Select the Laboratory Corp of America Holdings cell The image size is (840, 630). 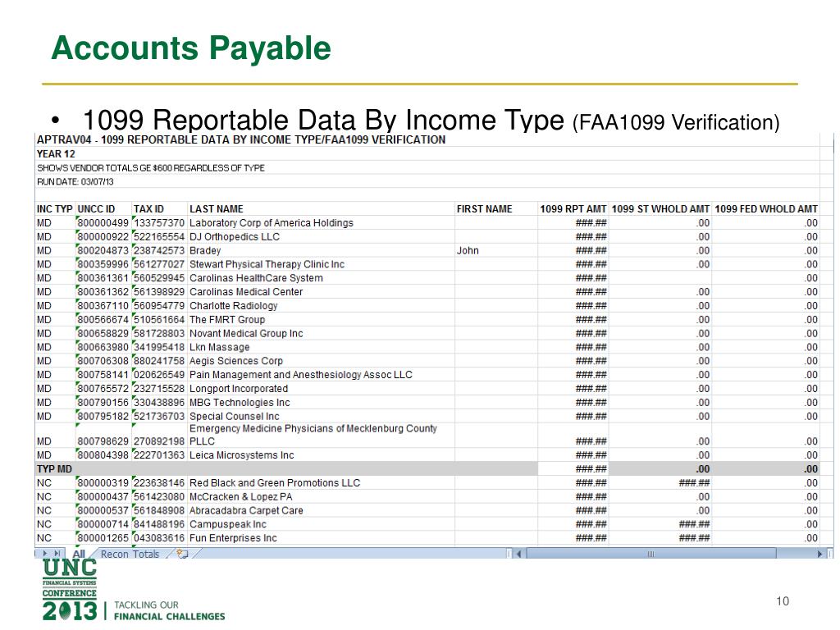pos(321,223)
